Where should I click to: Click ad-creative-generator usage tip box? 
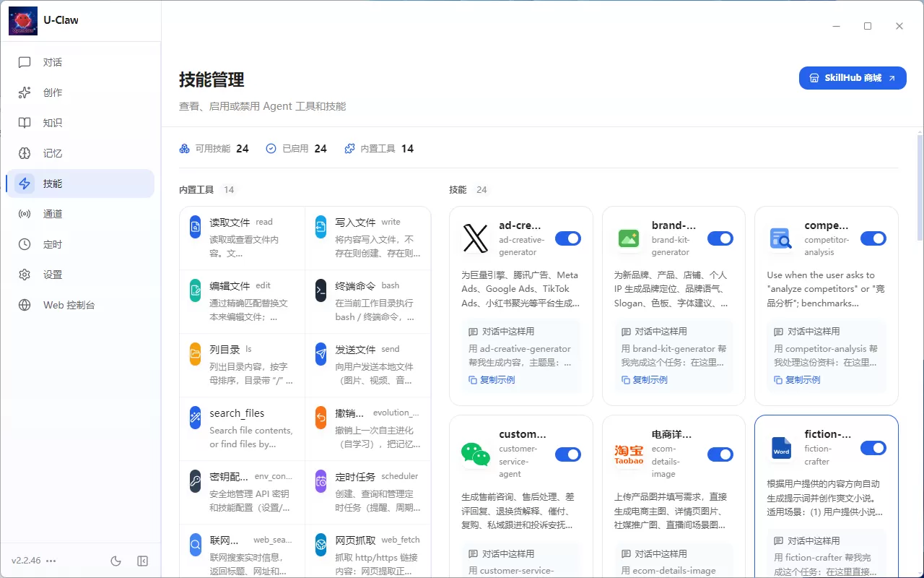click(x=521, y=355)
